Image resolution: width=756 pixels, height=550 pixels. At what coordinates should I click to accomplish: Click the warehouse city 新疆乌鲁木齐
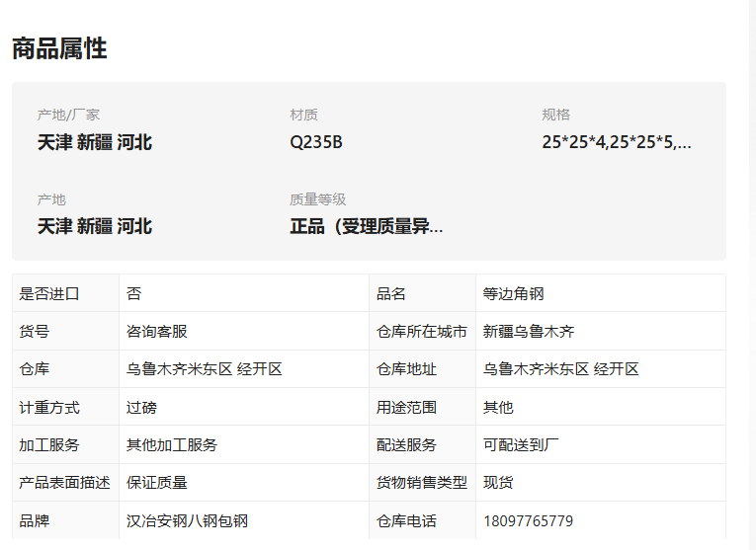coord(529,332)
